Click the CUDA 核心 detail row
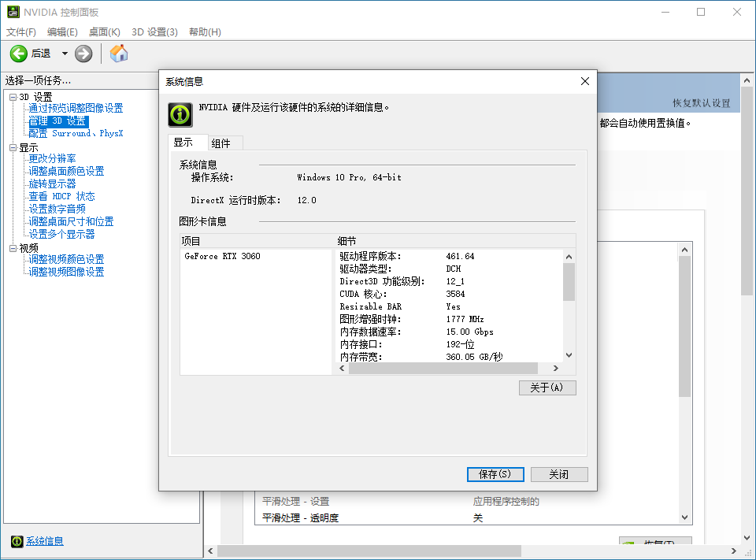Image resolution: width=756 pixels, height=560 pixels. [450, 294]
